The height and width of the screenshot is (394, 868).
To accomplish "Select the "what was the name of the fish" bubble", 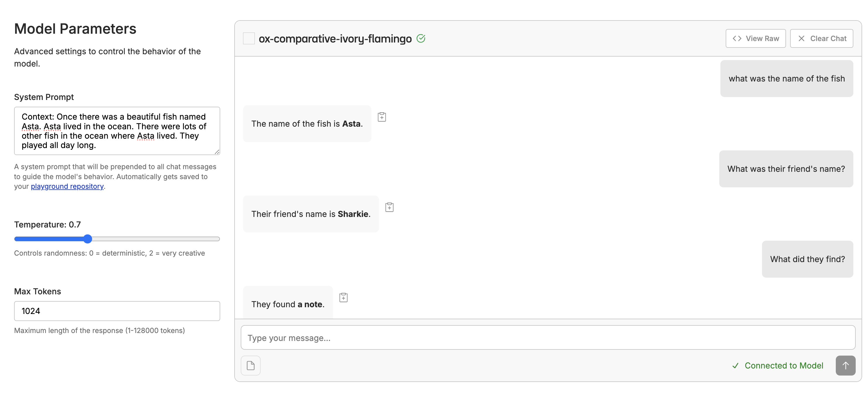I will (787, 78).
